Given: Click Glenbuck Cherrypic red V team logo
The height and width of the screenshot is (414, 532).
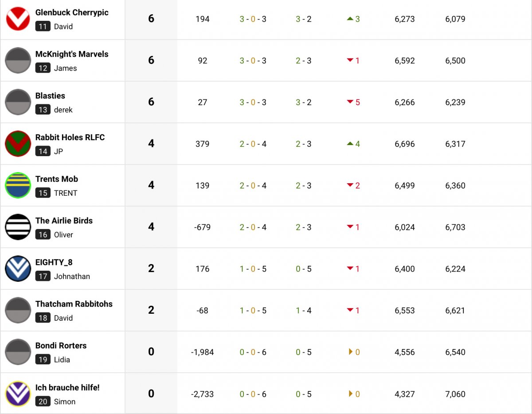Looking at the screenshot, I should pyautogui.click(x=18, y=19).
